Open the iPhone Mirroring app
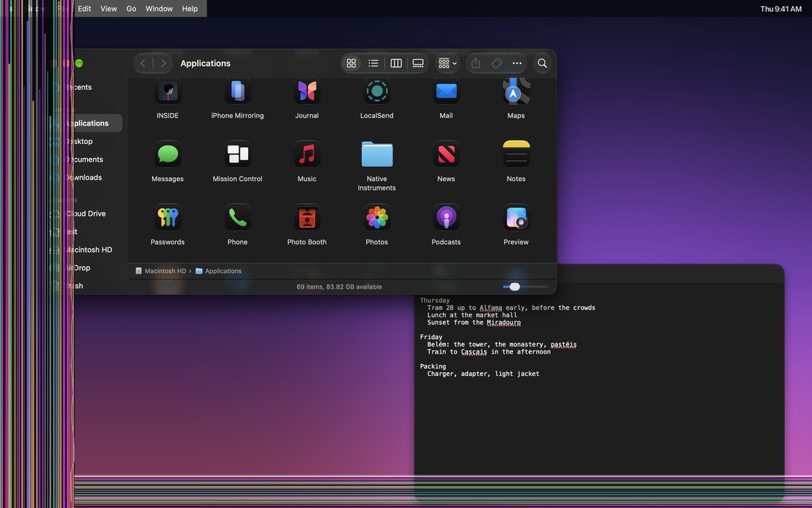 point(237,92)
